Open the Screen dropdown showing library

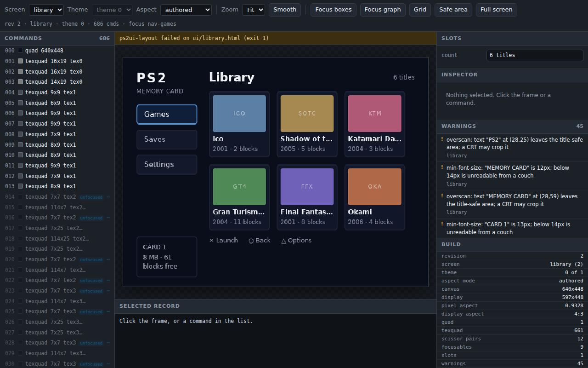click(46, 10)
